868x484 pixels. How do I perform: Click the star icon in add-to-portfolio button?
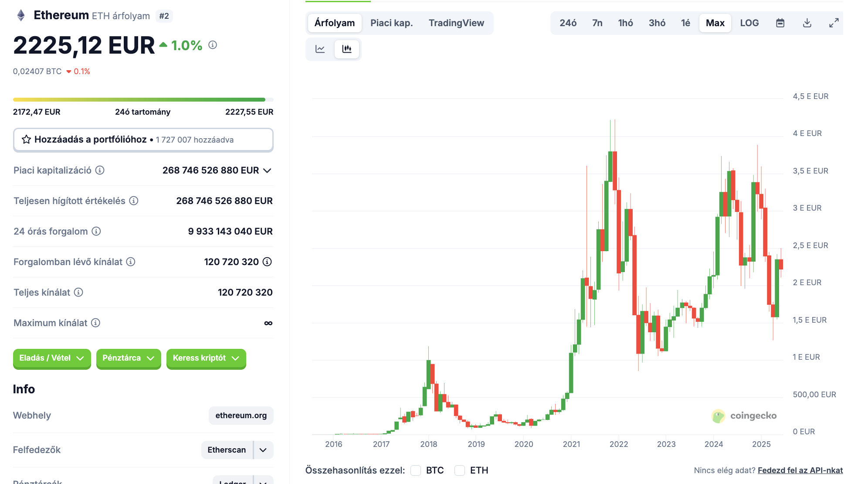coord(27,140)
